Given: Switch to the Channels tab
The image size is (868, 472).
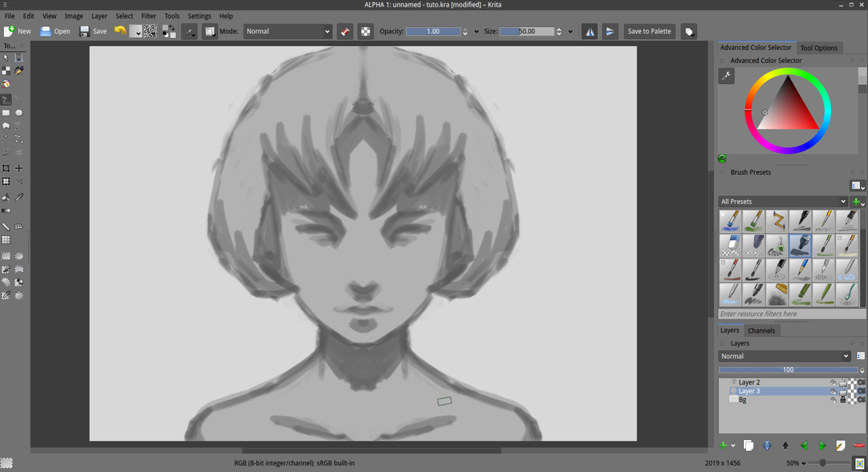Looking at the screenshot, I should pyautogui.click(x=762, y=330).
